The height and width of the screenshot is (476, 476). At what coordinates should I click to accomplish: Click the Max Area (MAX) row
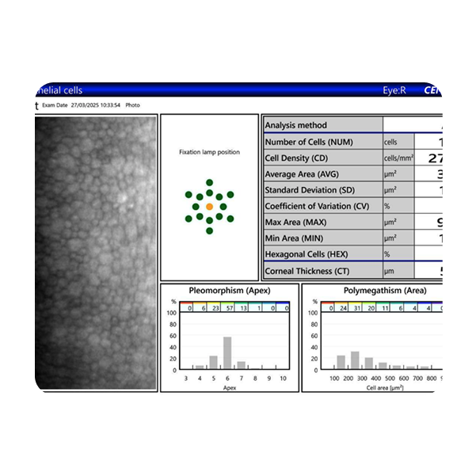point(322,223)
